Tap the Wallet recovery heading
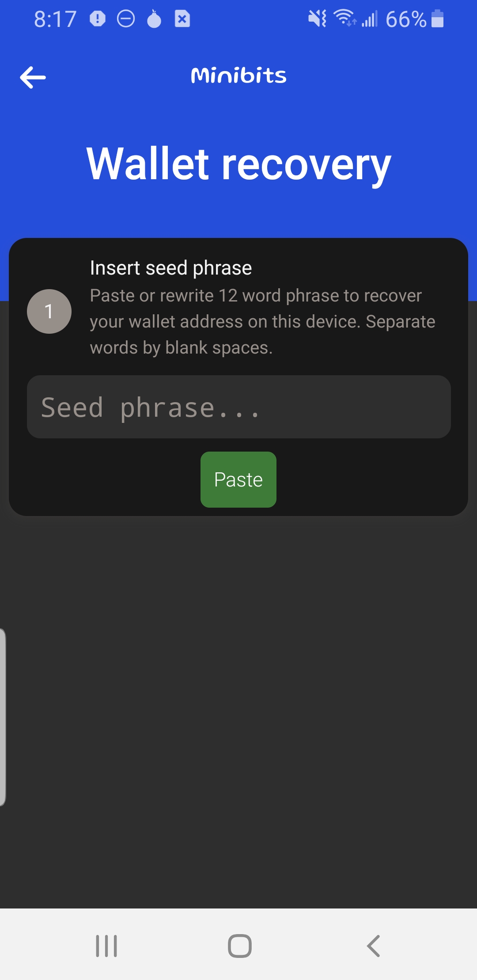Image resolution: width=477 pixels, height=980 pixels. [238, 164]
